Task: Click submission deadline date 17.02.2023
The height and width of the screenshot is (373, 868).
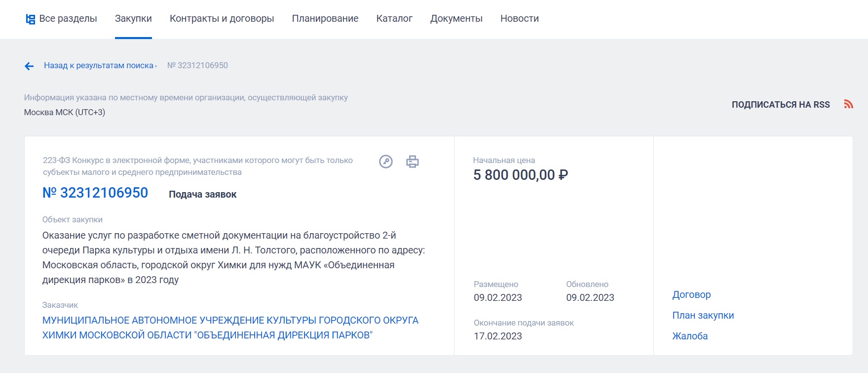Action: 498,336
